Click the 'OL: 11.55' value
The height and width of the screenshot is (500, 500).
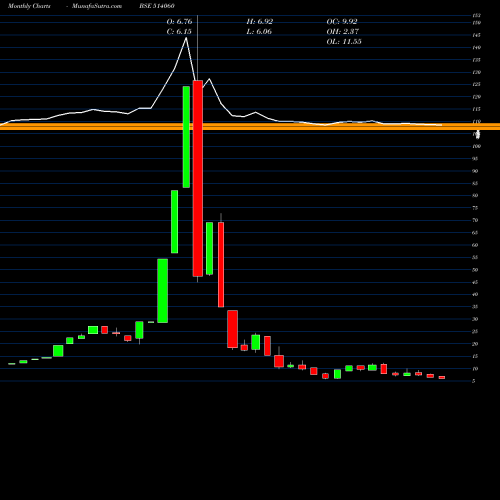coord(344,41)
